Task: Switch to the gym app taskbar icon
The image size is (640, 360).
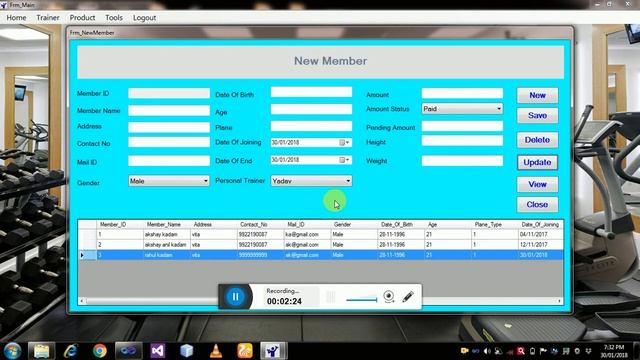Action: click(x=273, y=351)
